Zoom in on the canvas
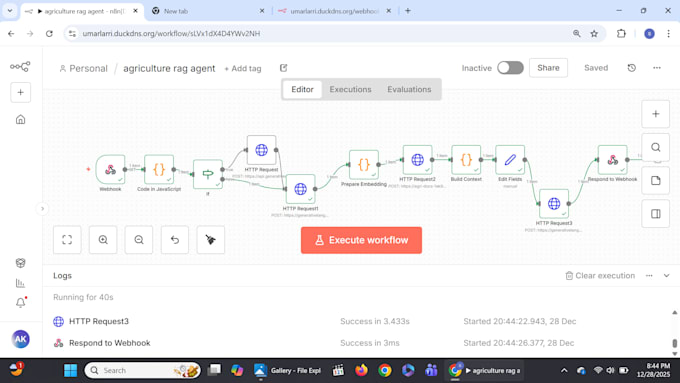 (x=103, y=240)
